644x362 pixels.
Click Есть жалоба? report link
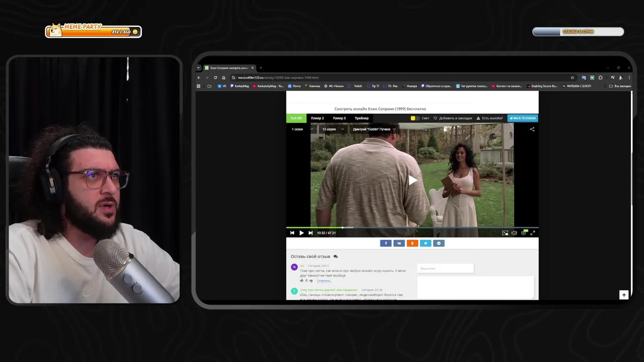[490, 118]
